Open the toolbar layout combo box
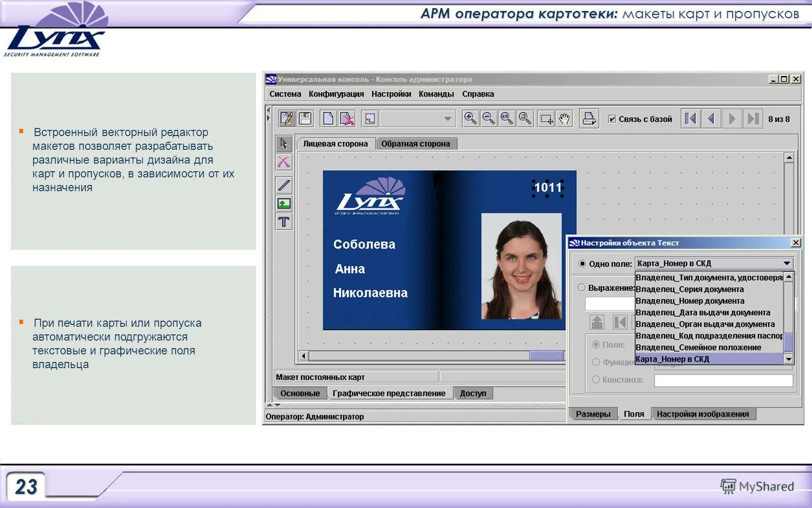This screenshot has width=812, height=508. 418,118
